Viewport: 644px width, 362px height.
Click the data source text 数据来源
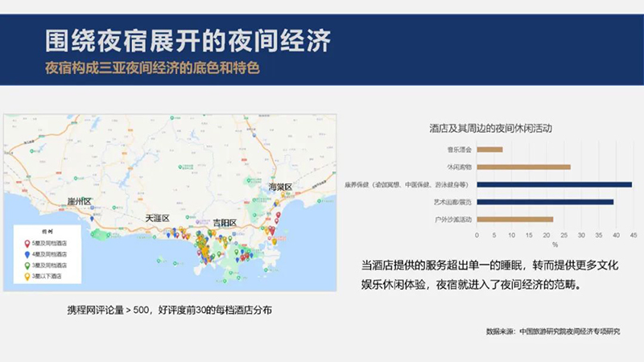pyautogui.click(x=553, y=331)
